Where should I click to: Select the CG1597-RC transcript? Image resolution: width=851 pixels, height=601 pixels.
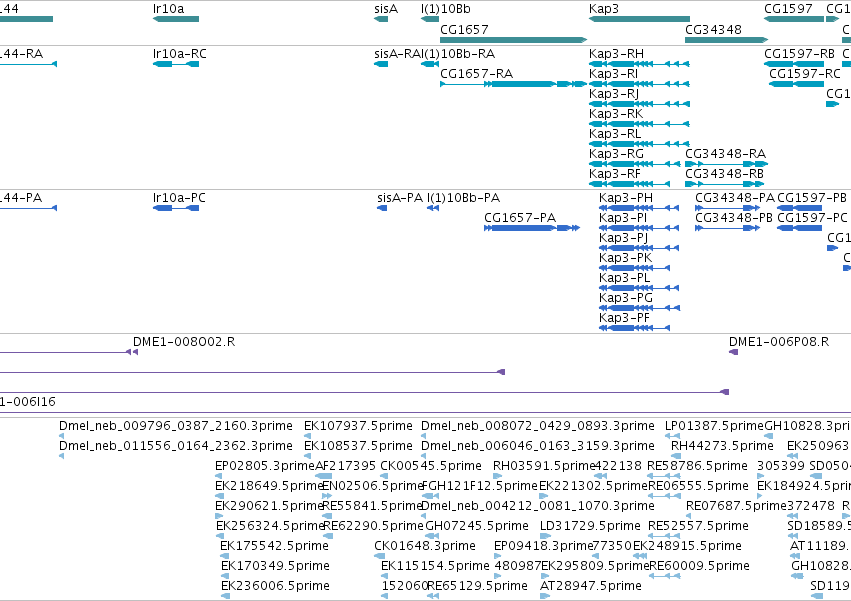[x=796, y=84]
